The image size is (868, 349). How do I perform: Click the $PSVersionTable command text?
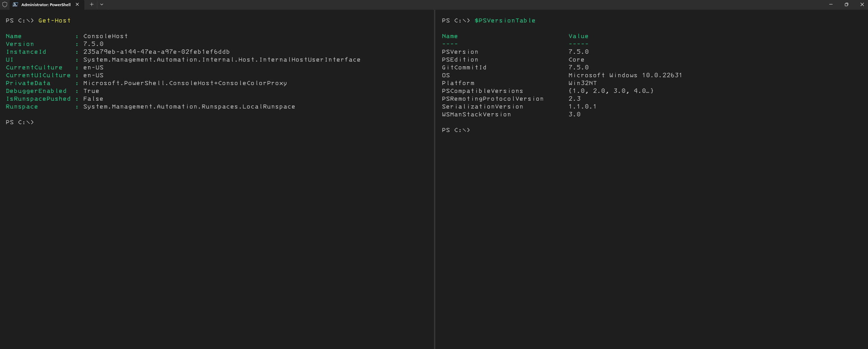click(505, 20)
